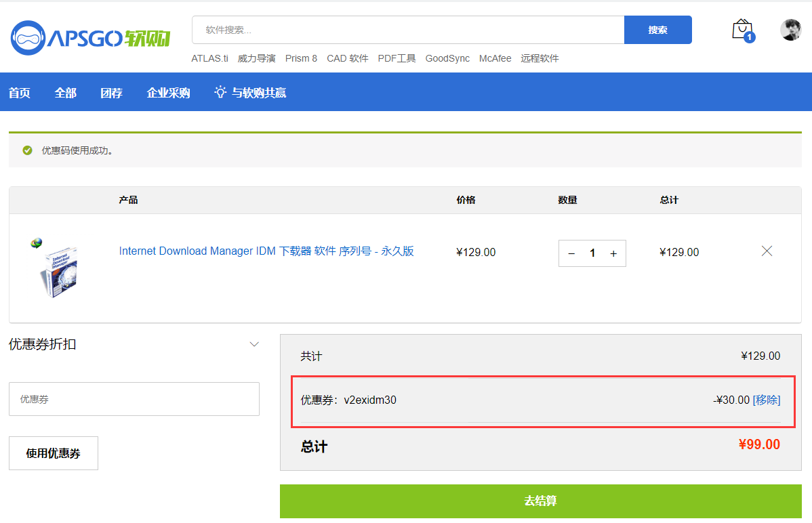812x523 pixels.
Task: Focus the 优惠券 code input field
Action: pyautogui.click(x=134, y=399)
